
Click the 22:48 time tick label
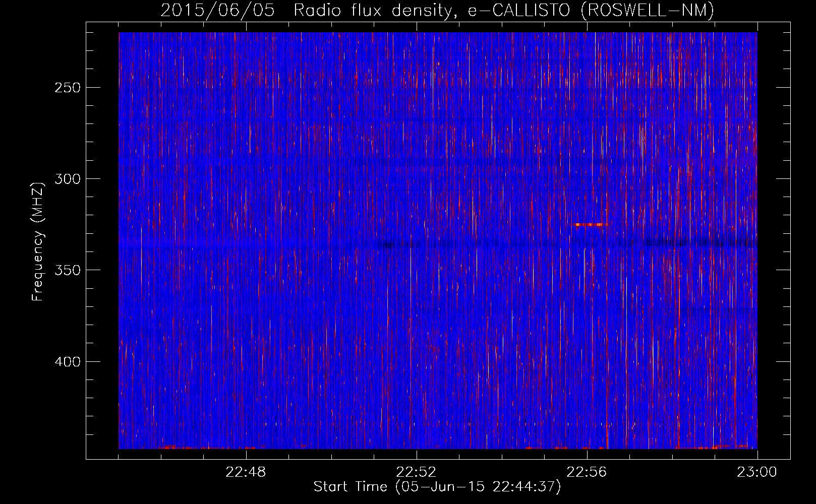[246, 472]
